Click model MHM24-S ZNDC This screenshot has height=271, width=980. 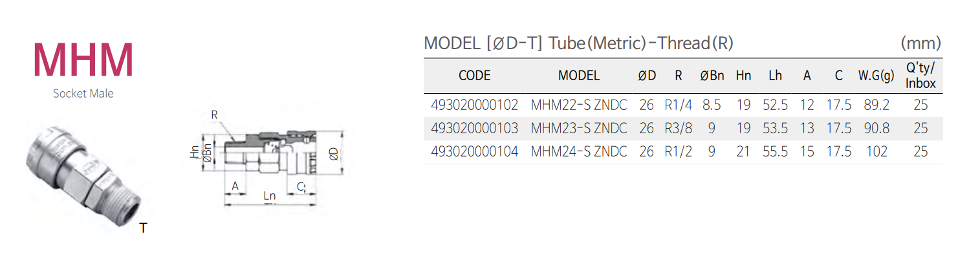click(x=578, y=152)
